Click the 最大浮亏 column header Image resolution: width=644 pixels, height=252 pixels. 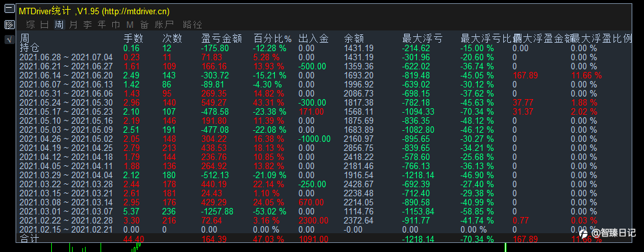(422, 39)
